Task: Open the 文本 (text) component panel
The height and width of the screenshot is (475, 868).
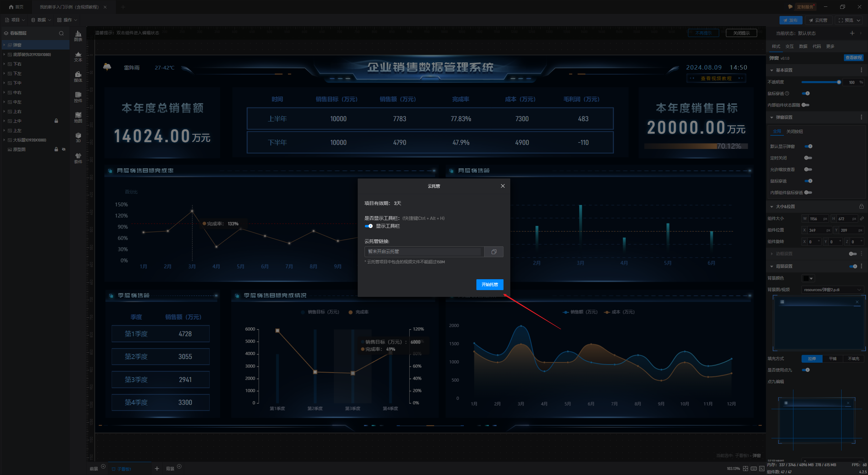Action: (78, 56)
